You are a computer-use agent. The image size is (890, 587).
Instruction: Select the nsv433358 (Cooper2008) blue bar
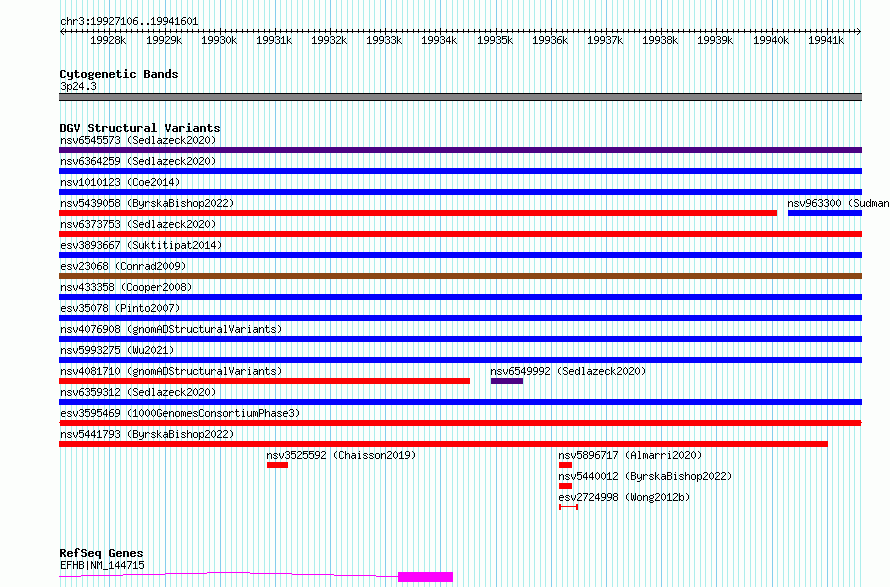[x=460, y=297]
